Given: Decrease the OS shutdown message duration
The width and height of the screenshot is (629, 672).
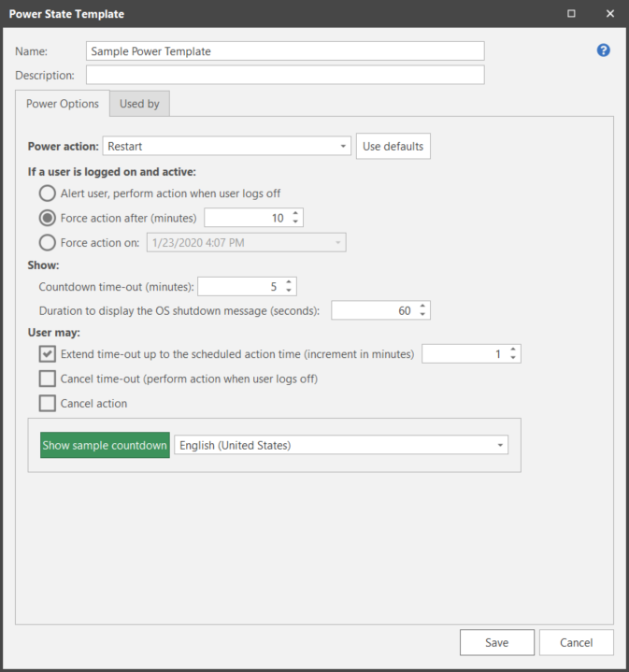Looking at the screenshot, I should 422,315.
